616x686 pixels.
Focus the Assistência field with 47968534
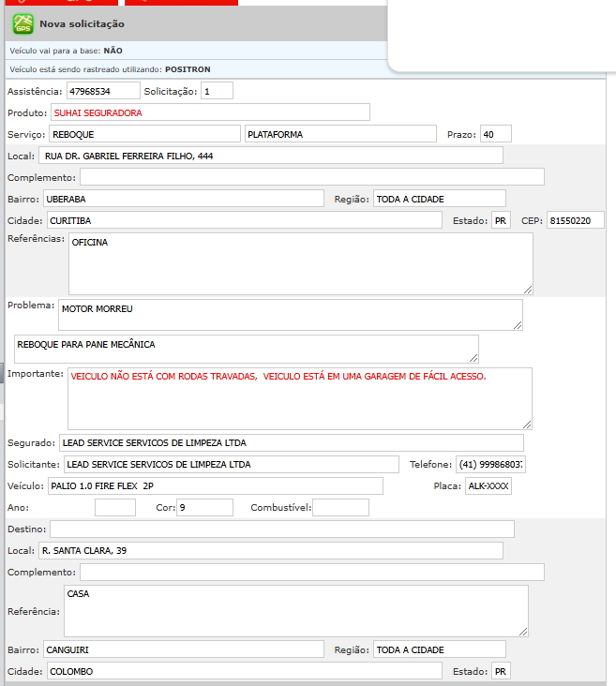tap(103, 91)
